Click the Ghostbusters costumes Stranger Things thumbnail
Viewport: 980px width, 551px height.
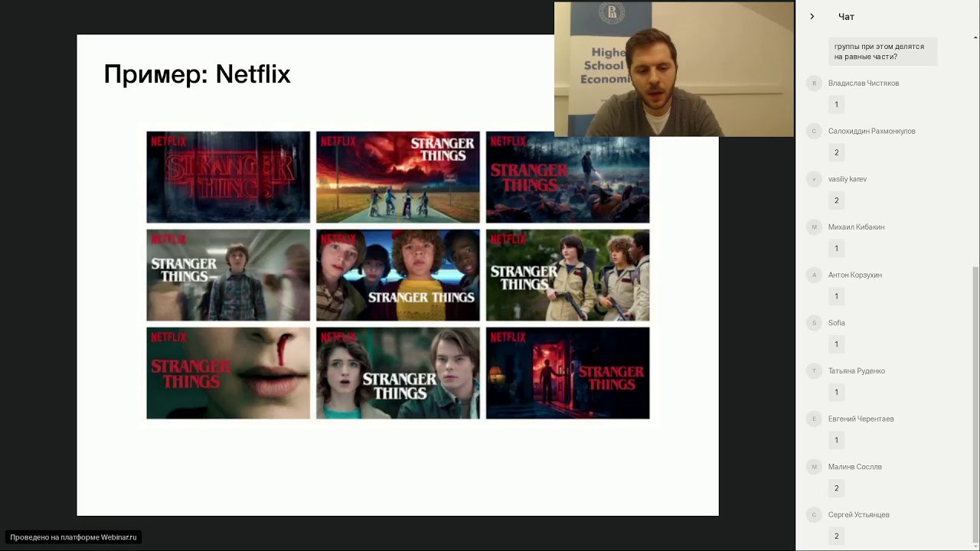click(567, 275)
